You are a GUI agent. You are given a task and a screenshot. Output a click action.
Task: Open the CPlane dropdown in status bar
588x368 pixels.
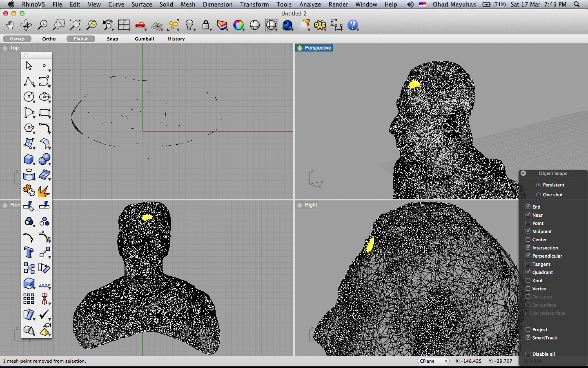tap(433, 361)
